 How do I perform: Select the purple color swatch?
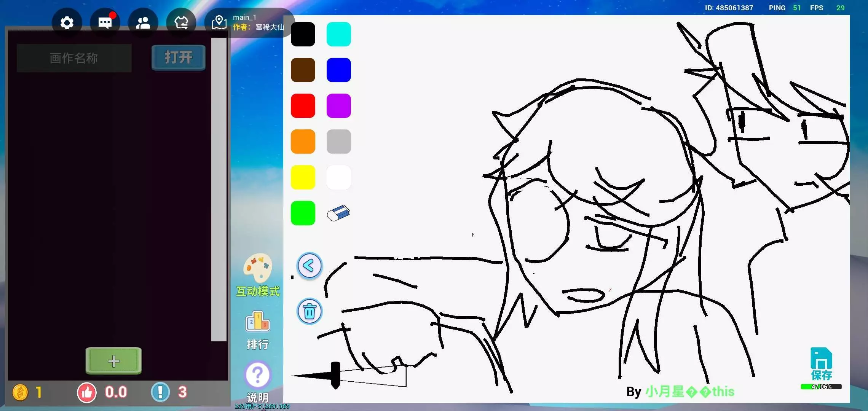click(338, 106)
